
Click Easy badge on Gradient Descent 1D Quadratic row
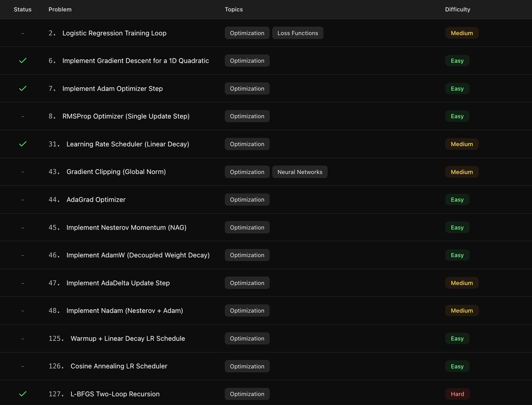[x=457, y=61]
